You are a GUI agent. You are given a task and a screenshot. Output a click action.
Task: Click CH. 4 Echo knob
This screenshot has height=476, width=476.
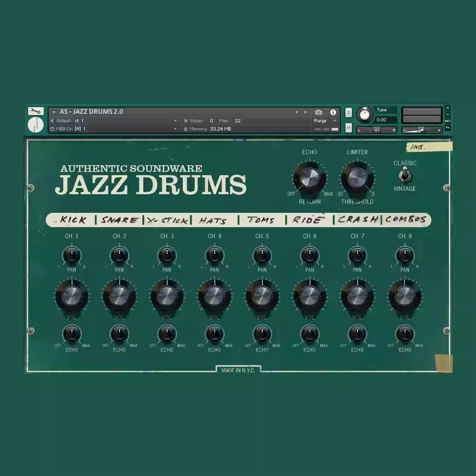[x=215, y=334]
